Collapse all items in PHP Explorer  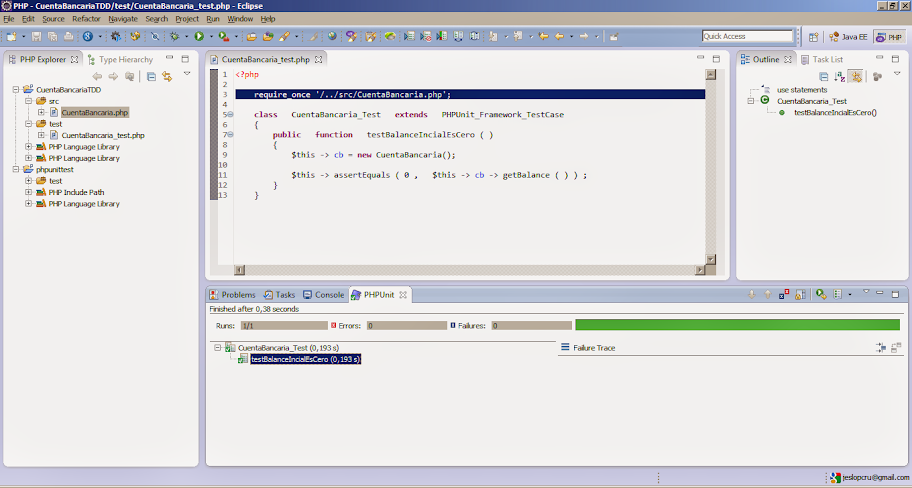pos(151,76)
